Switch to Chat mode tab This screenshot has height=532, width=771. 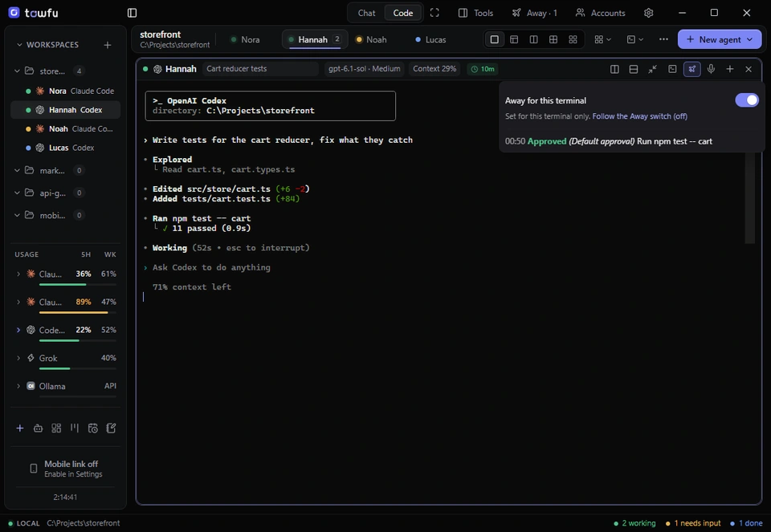tap(366, 13)
